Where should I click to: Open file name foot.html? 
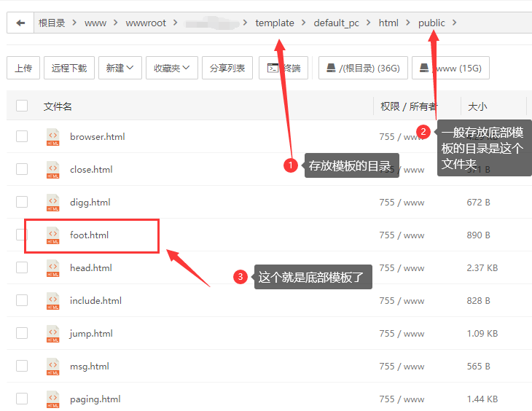[x=89, y=235]
